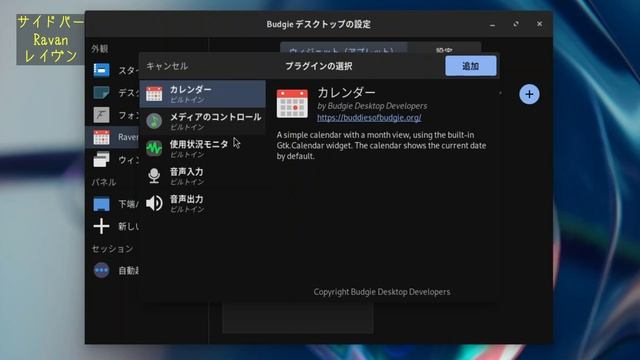Minimize the Budgie settings window
The height and width of the screenshot is (360, 640).
[x=493, y=24]
